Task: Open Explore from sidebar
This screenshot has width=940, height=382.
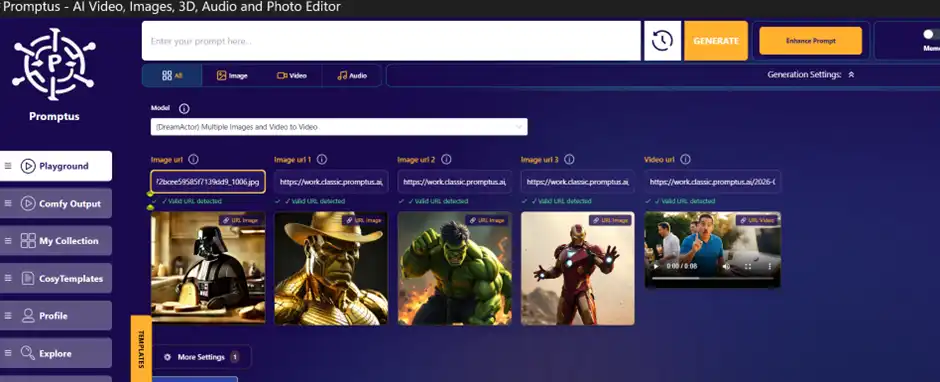Action: [56, 353]
